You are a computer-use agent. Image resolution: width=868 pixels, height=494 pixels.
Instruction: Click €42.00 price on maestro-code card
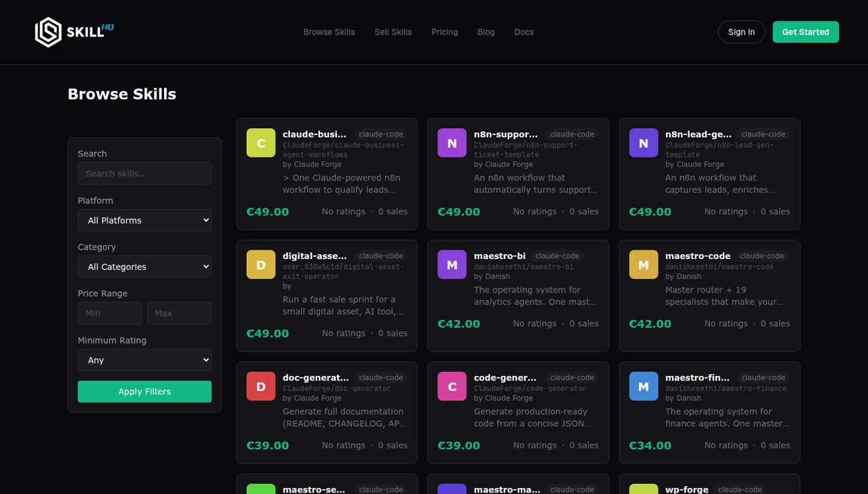(x=650, y=324)
